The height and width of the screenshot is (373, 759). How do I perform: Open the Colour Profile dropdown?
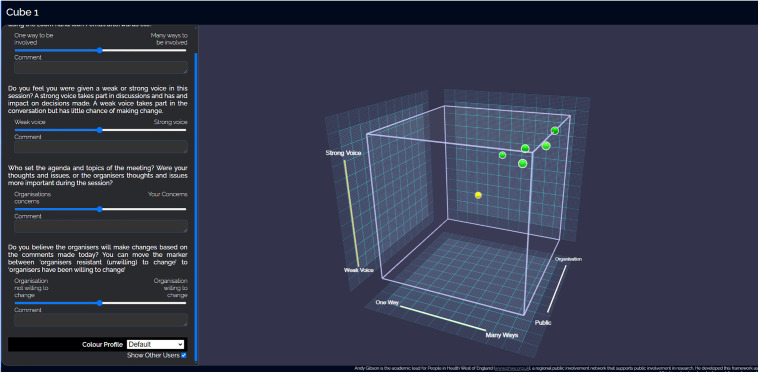click(155, 344)
